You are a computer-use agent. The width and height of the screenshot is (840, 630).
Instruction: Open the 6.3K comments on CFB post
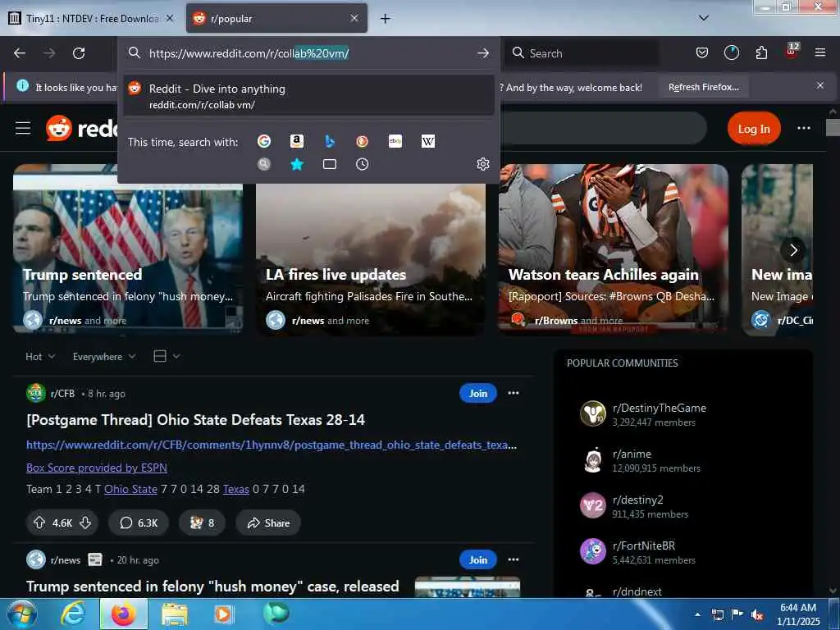139,523
